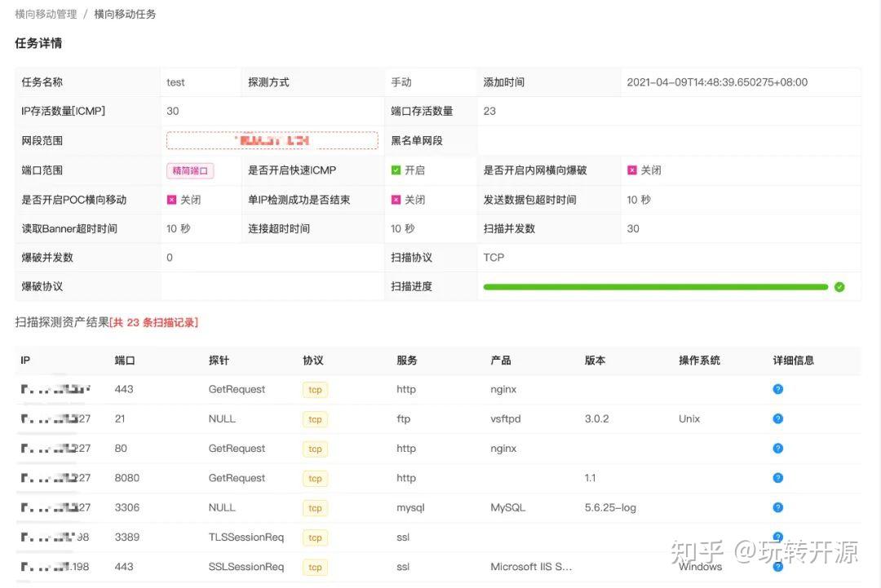Open detail info for the TLSSessionReq 3389 row
This screenshot has width=881, height=588.
coord(777,537)
